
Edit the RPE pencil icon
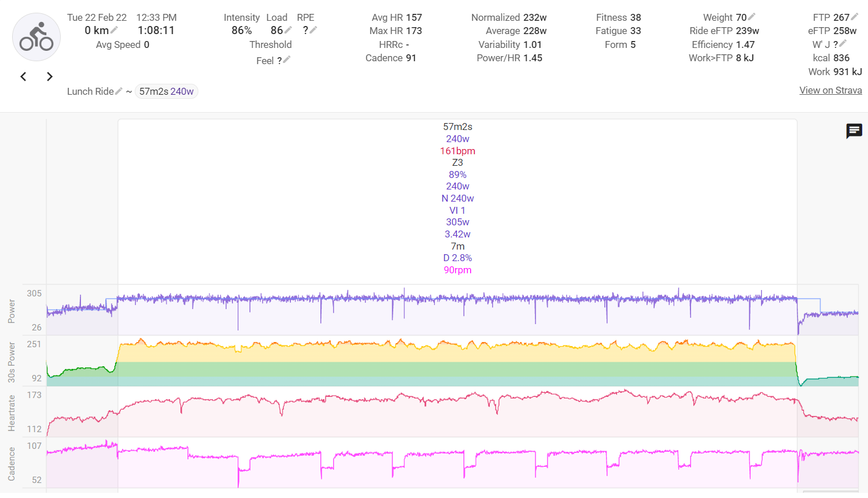[313, 30]
